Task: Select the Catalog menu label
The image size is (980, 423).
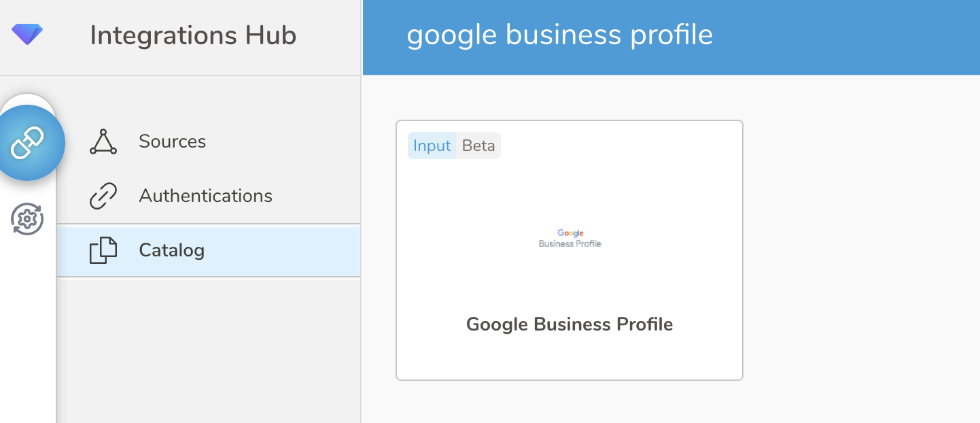Action: 171,250
